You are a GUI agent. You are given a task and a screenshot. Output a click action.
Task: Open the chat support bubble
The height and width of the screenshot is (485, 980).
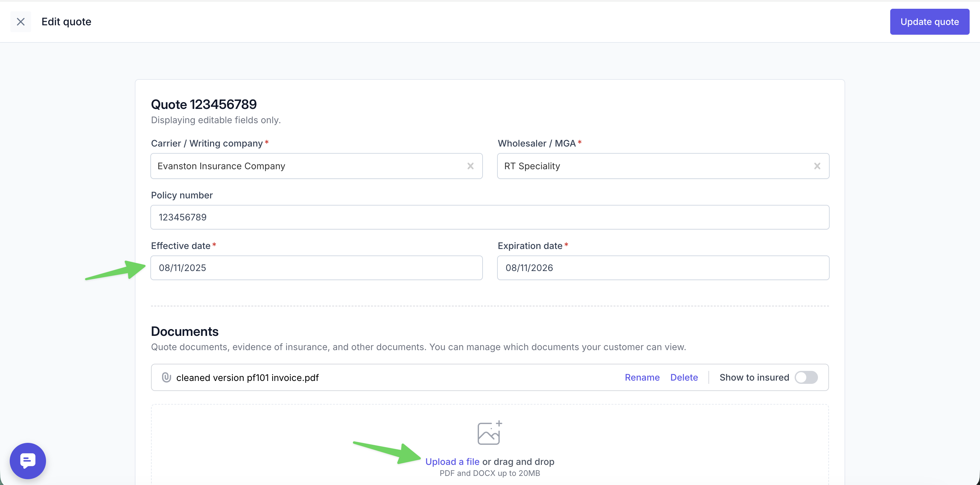point(28,461)
